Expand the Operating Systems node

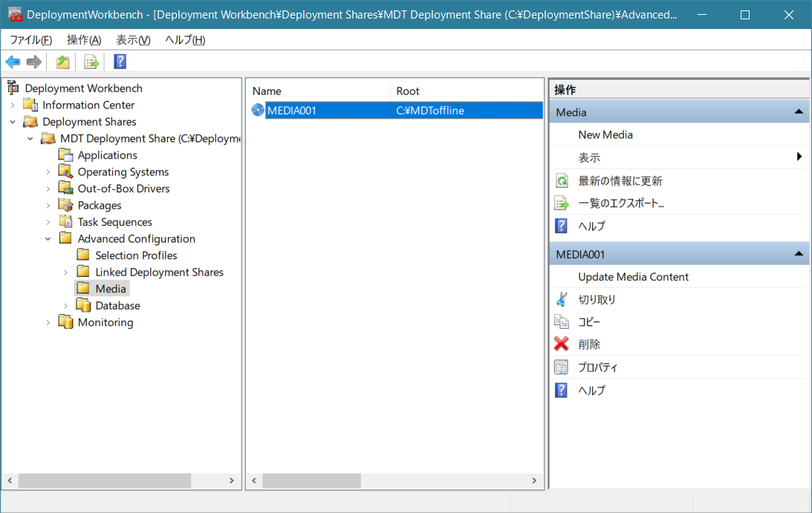click(48, 171)
